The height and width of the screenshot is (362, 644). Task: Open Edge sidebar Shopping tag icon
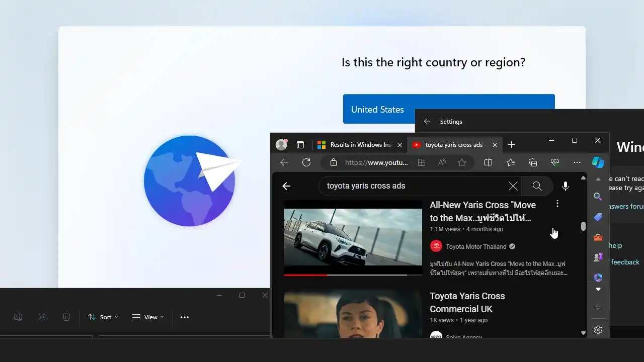[598, 217]
